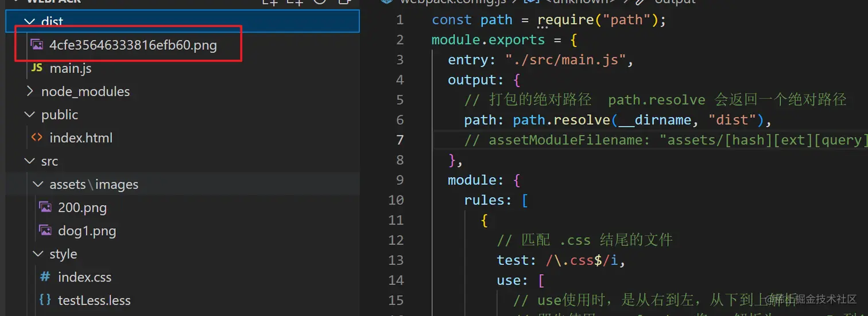Click the "./src/main.js" string on line 3
The height and width of the screenshot is (316, 868).
pos(567,60)
